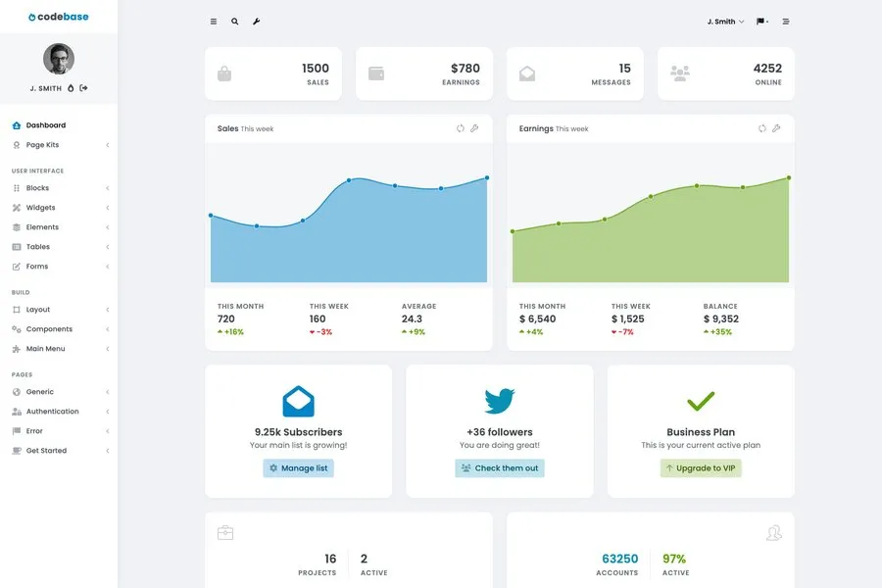Toggle the side overlay icon at the far right of the header
This screenshot has height=588, width=882.
point(786,22)
